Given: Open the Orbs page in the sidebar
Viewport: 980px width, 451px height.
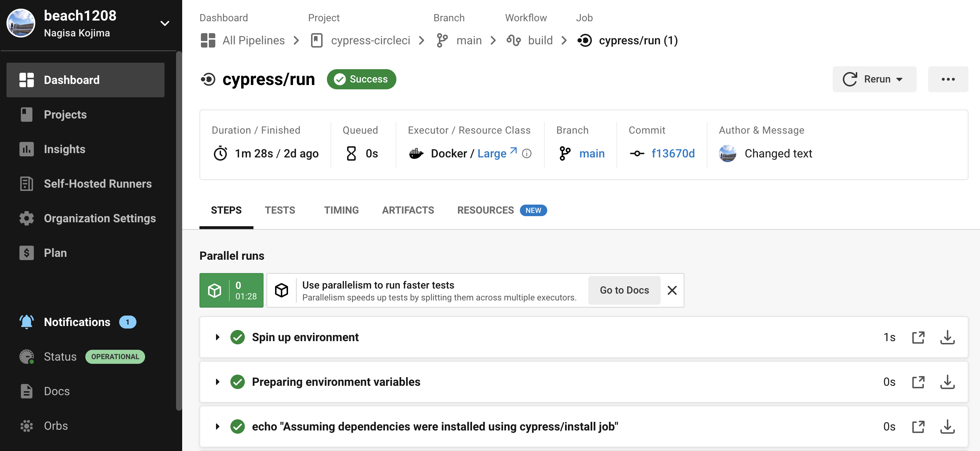Looking at the screenshot, I should pos(55,425).
